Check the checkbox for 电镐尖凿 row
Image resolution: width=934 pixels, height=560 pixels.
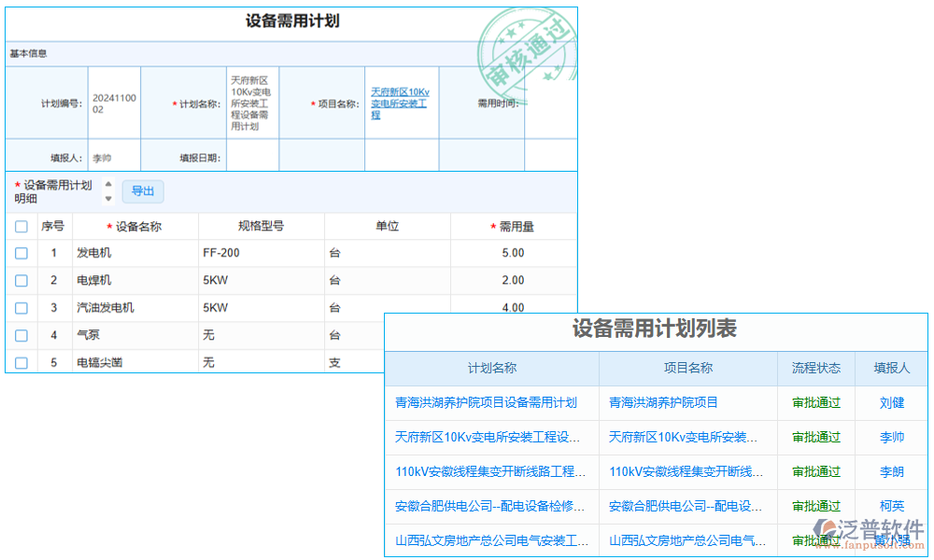click(21, 362)
